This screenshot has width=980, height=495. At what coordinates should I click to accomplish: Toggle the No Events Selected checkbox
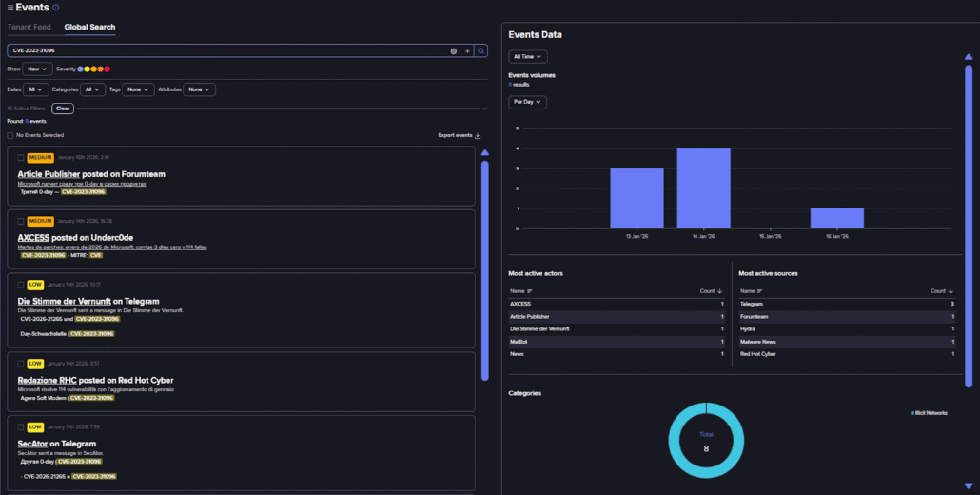point(10,136)
